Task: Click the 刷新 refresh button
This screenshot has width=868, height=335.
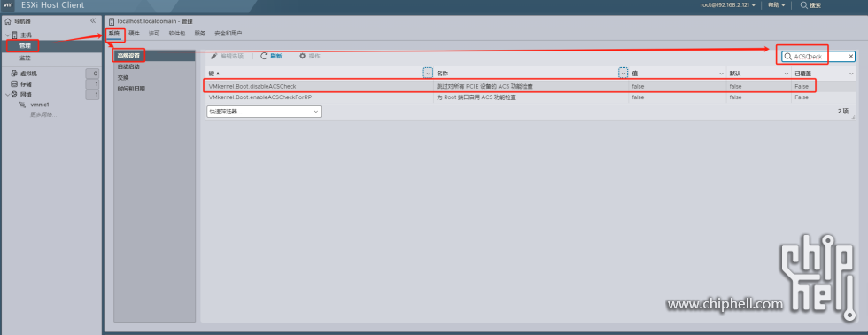Action: pos(271,57)
